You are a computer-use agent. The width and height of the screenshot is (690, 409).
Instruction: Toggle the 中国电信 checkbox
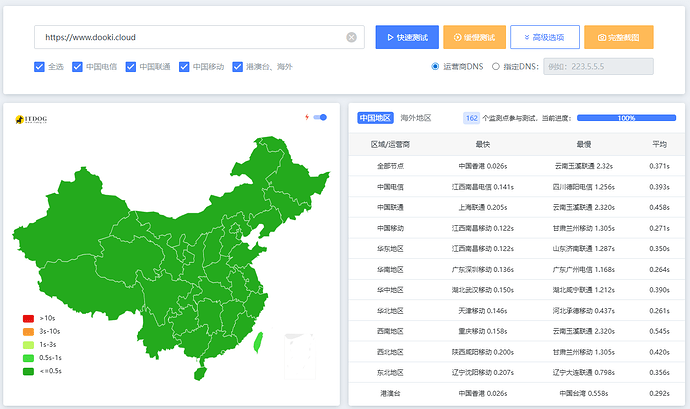coord(77,66)
